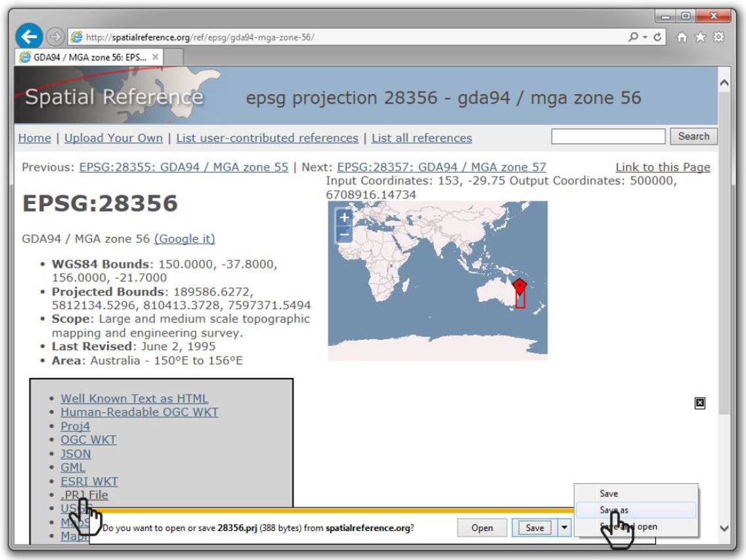
Task: Click the EPSG:28356 heading text
Action: click(x=100, y=203)
